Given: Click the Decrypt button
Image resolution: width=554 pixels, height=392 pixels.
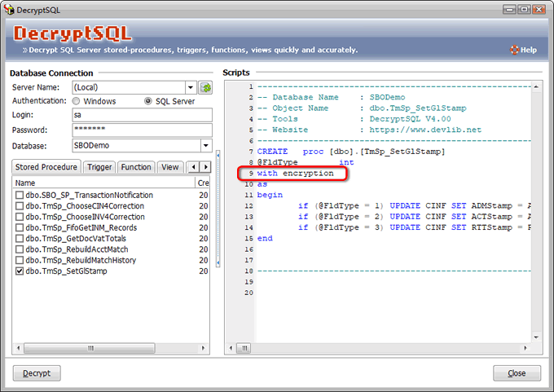Looking at the screenshot, I should pos(37,373).
